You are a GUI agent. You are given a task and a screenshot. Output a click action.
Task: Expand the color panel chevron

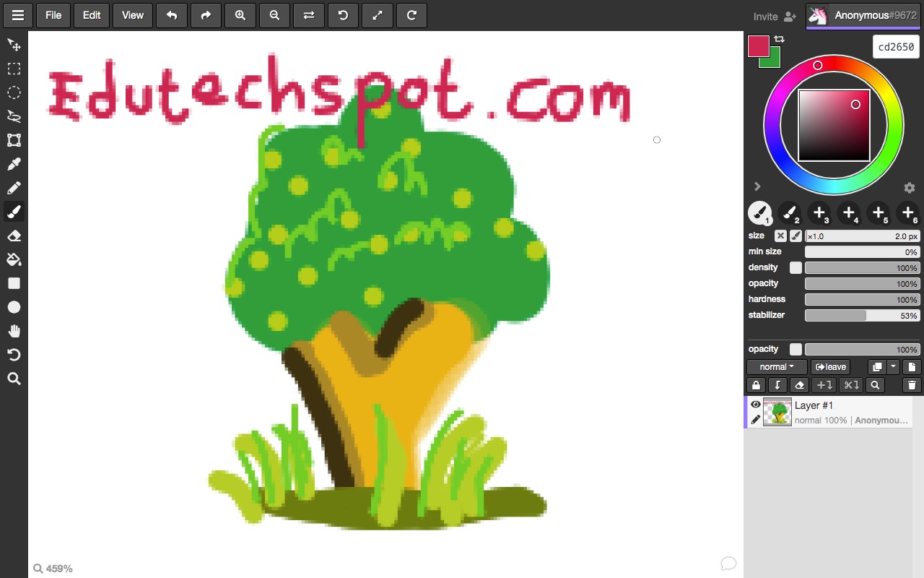[x=757, y=186]
